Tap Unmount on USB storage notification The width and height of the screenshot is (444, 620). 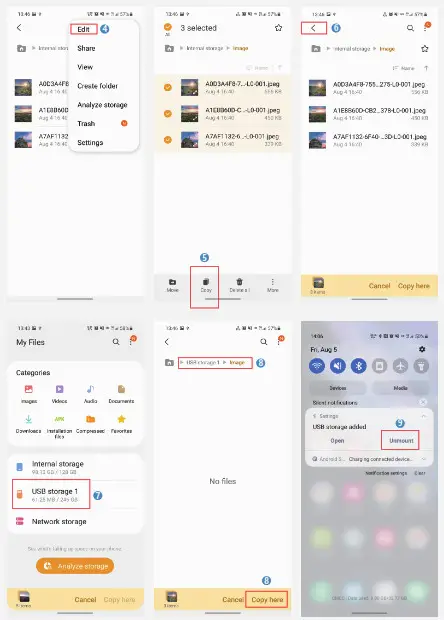click(x=401, y=440)
